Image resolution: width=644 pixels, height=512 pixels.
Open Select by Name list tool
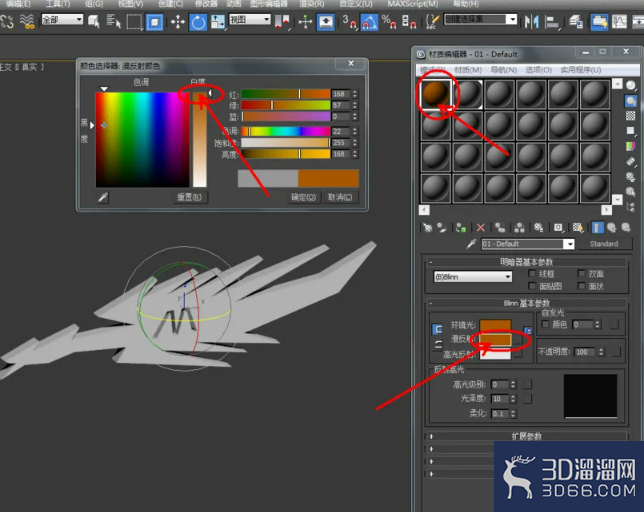113,21
